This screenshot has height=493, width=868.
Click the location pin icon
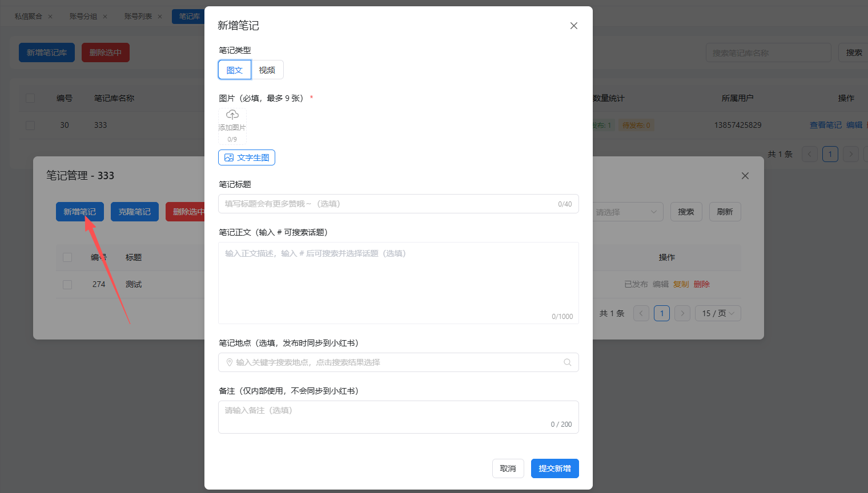[230, 362]
